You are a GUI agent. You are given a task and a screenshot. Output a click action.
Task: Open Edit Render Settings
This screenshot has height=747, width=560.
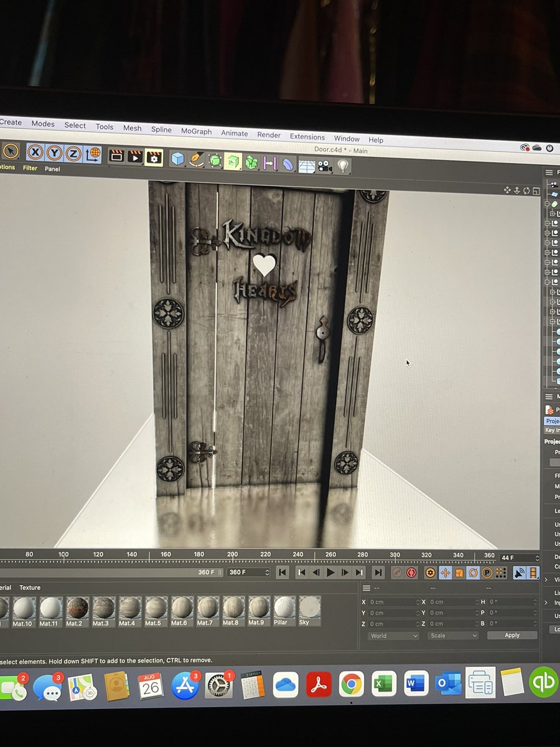tap(154, 157)
